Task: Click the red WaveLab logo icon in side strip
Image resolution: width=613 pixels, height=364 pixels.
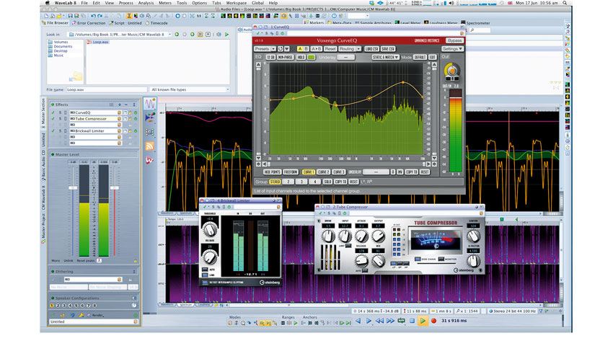Action: (150, 160)
